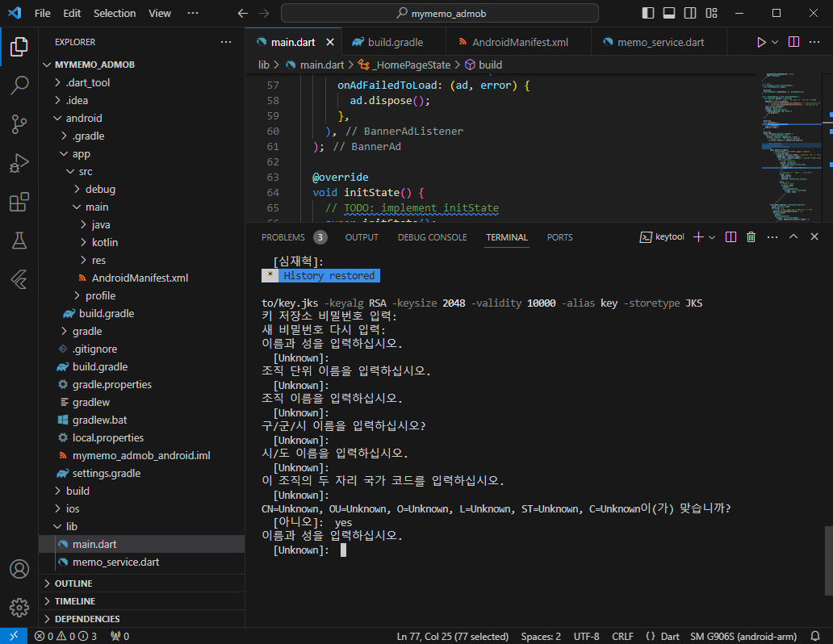Open terminal panel views and more actions

772,237
